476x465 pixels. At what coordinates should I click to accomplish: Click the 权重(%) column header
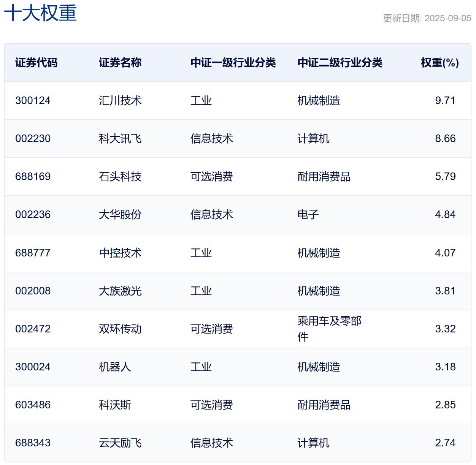pos(440,63)
